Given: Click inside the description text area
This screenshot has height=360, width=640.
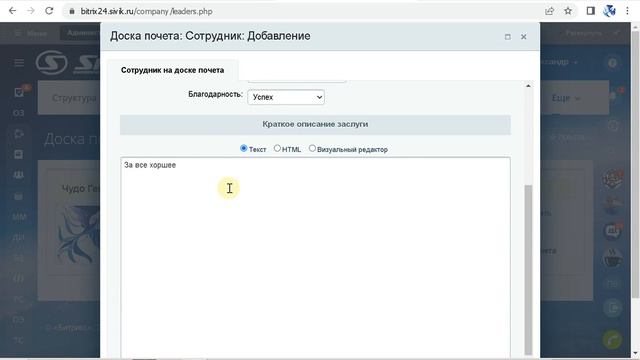Looking at the screenshot, I should [x=315, y=257].
